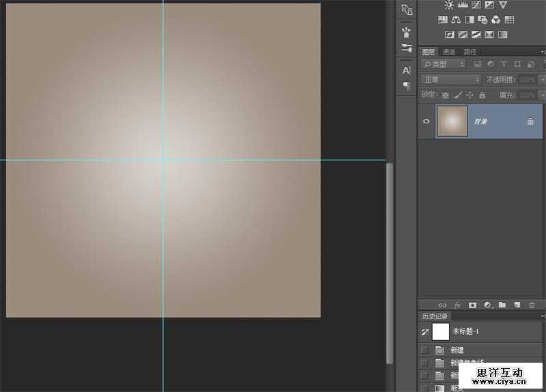Add a Brightness/Contrast adjustment
Screen dimensions: 546x392
point(449,5)
